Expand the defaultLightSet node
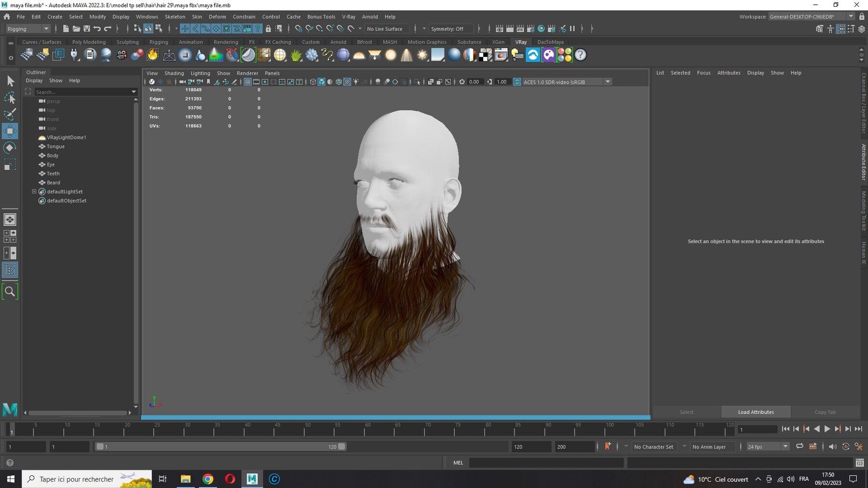The width and height of the screenshot is (868, 488). (x=34, y=191)
